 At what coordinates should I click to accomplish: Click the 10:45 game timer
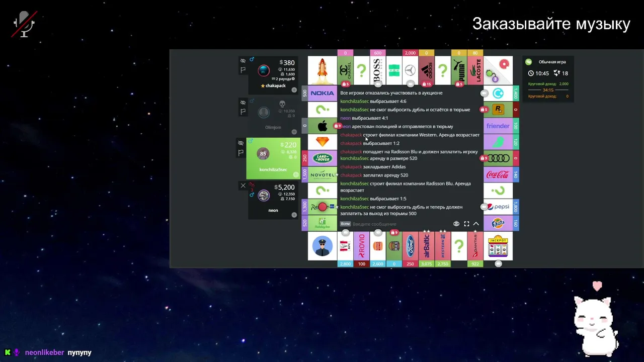[x=538, y=73]
